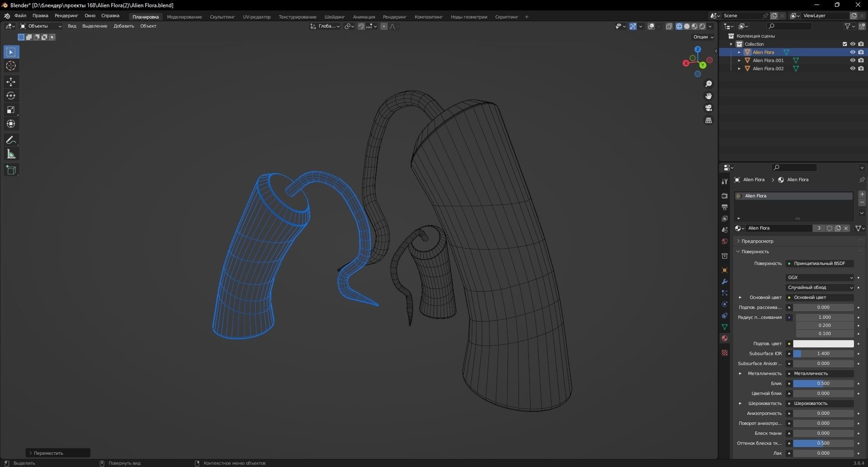The width and height of the screenshot is (868, 467).
Task: Select the Cursor tool in the toolbar
Action: click(11, 66)
